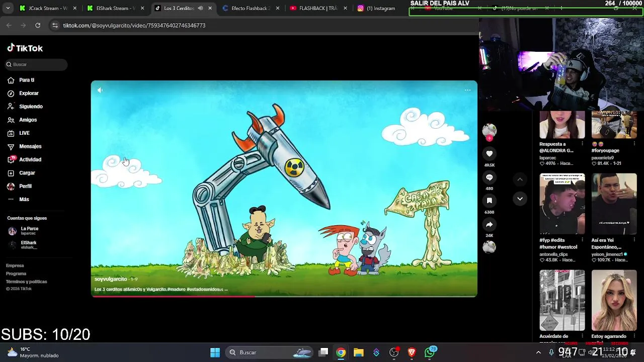Toggle the video mute speaker icon
Screen dimensions: 644x362
tap(100, 90)
